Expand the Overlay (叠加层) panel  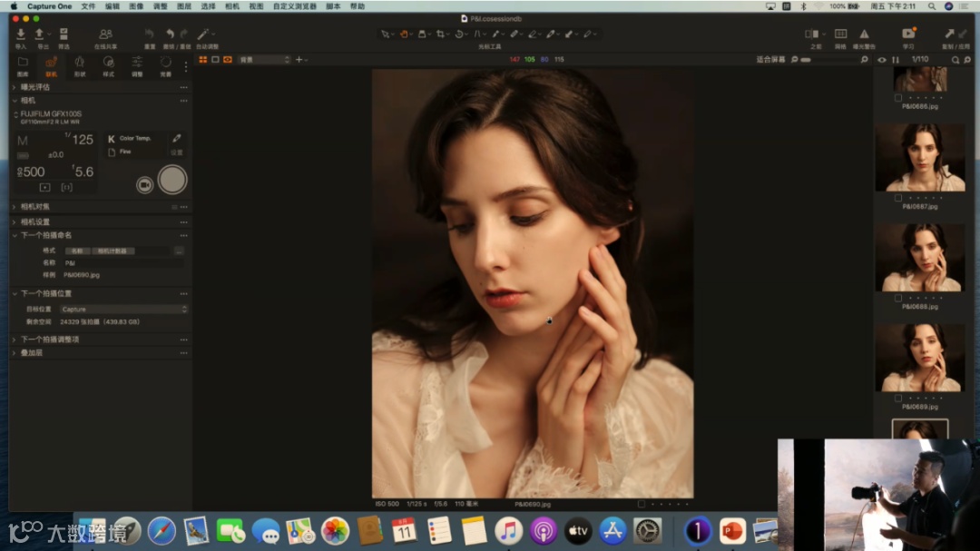(x=15, y=353)
